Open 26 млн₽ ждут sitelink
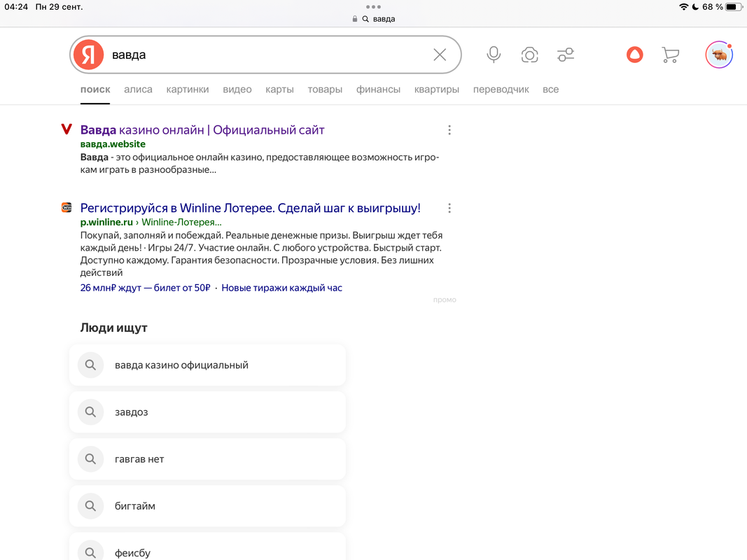The height and width of the screenshot is (560, 747). 146,288
